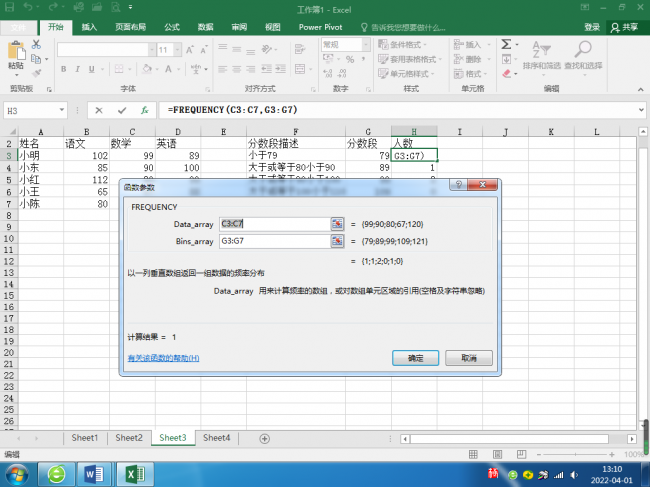Open the Power Pivot ribbon tab
The height and width of the screenshot is (487, 650).
tap(320, 27)
